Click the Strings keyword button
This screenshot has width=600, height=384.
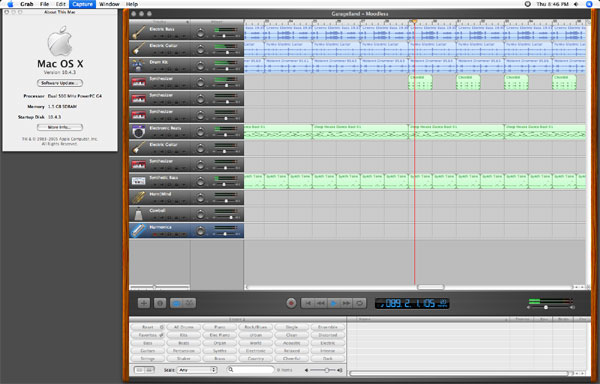click(x=148, y=359)
